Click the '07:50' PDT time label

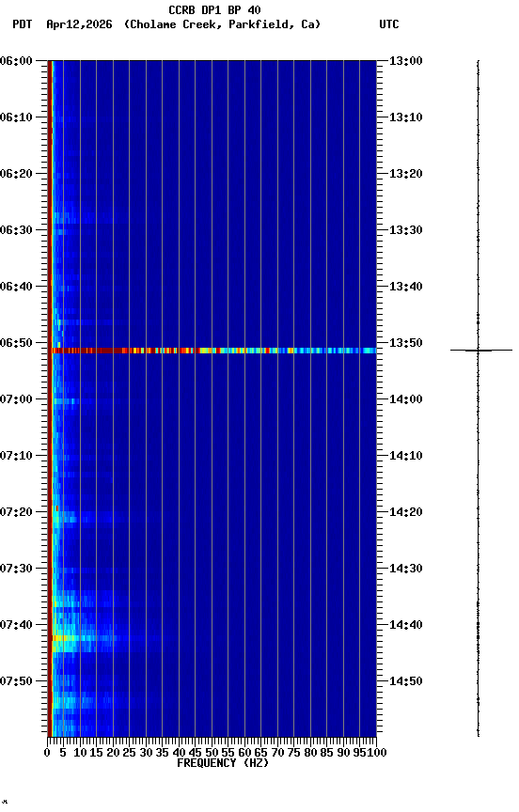(16, 681)
